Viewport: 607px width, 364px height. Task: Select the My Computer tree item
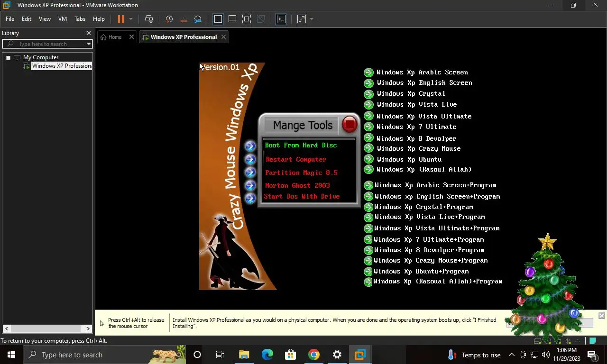41,57
